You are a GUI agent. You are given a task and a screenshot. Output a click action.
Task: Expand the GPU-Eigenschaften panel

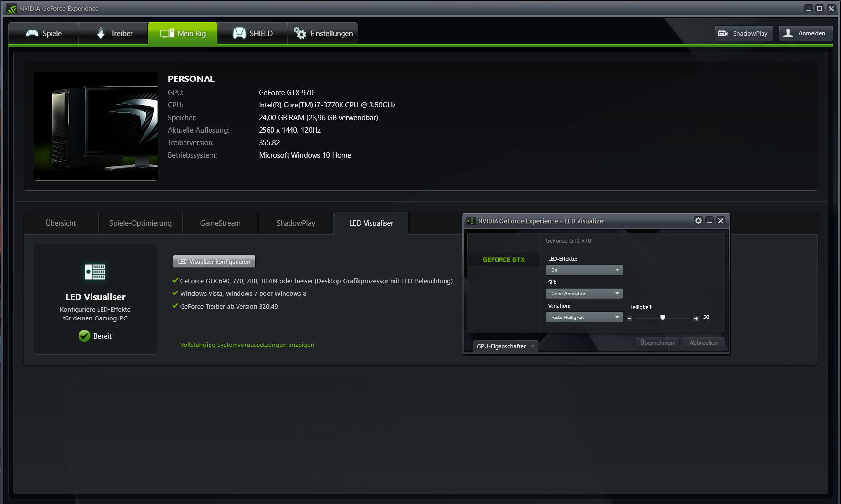(505, 346)
